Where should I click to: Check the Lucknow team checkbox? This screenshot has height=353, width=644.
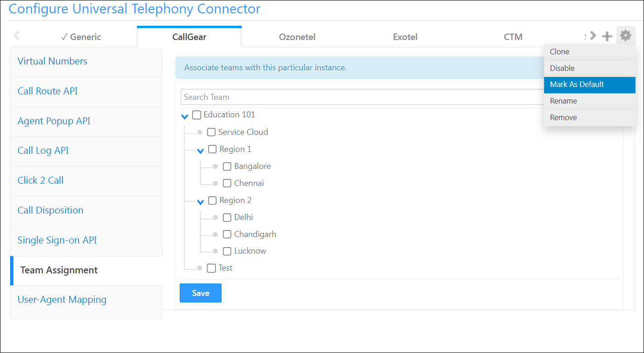point(227,251)
